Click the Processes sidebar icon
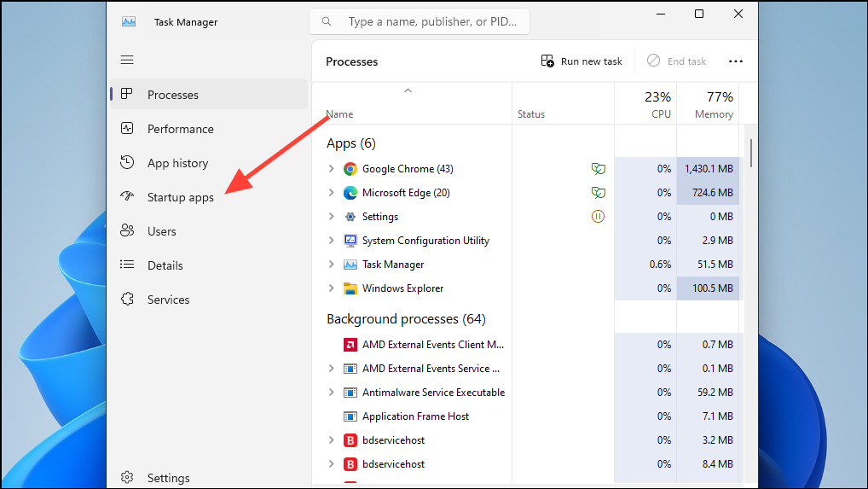 tap(127, 94)
